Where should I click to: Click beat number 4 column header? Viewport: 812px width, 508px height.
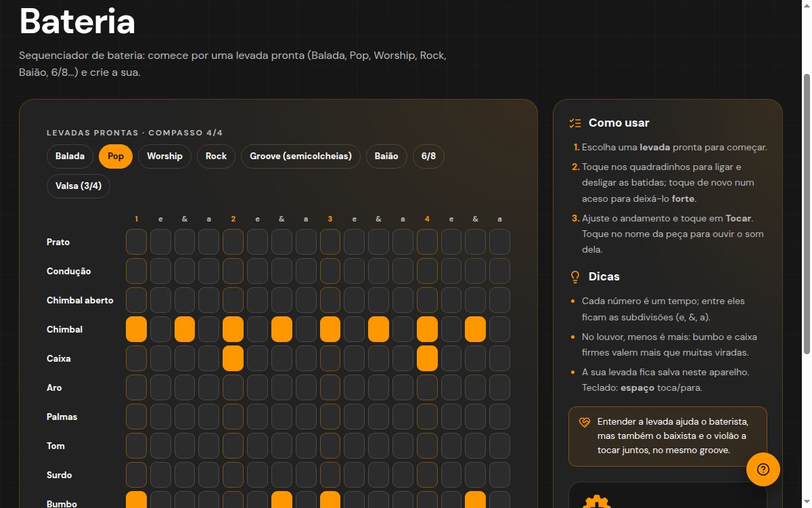pos(427,219)
